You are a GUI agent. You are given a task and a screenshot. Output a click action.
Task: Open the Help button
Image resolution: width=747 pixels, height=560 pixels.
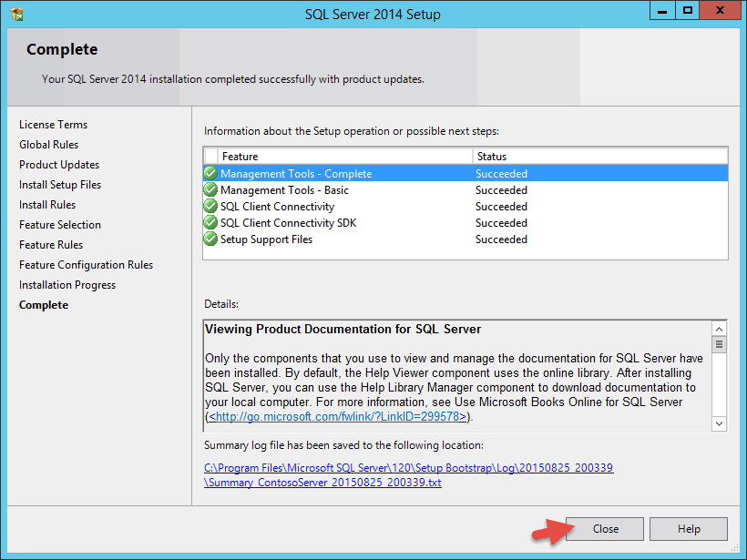click(689, 529)
